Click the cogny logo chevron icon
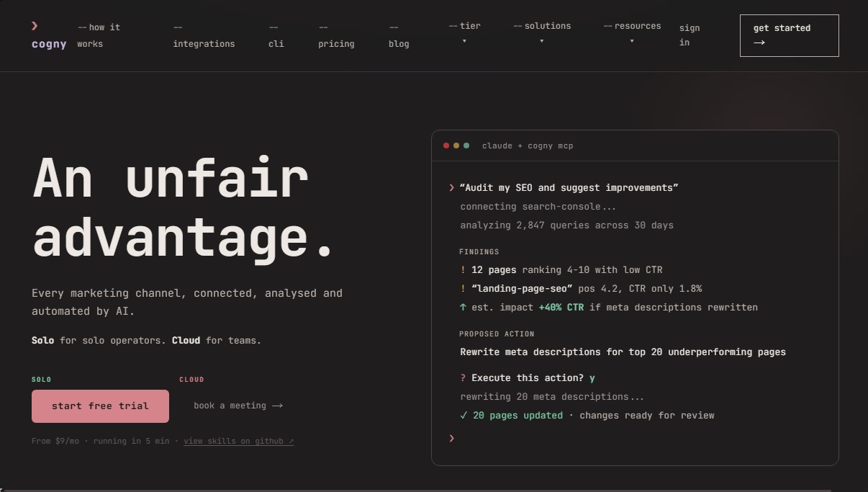The image size is (868, 492). (x=35, y=26)
